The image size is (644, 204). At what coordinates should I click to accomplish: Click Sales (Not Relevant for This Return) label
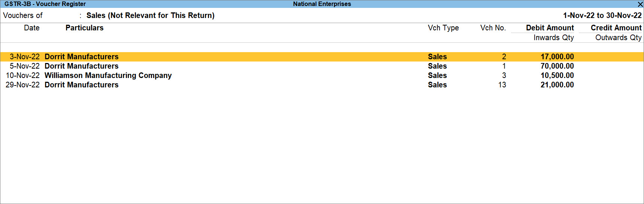pos(151,15)
